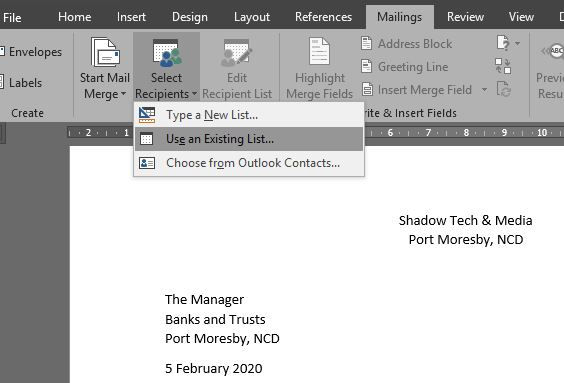
Task: Click the Use an Existing List table icon
Action: 146,139
